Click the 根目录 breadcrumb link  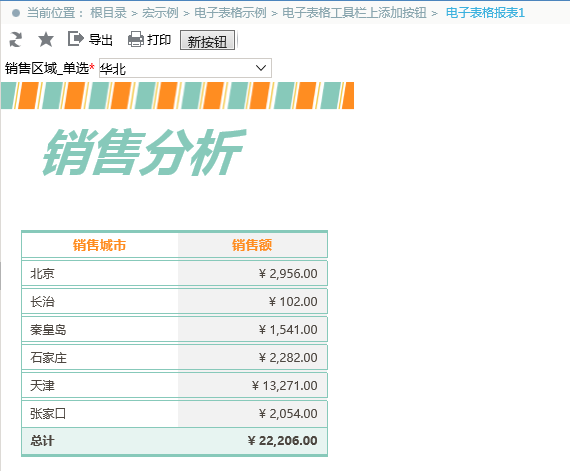point(108,13)
